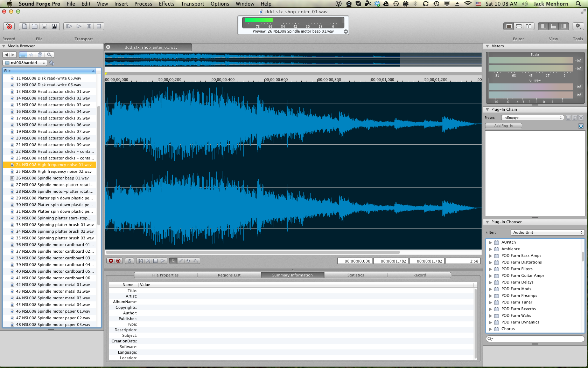Open the Tools gear menu
The width and height of the screenshot is (588, 368).
click(x=578, y=26)
